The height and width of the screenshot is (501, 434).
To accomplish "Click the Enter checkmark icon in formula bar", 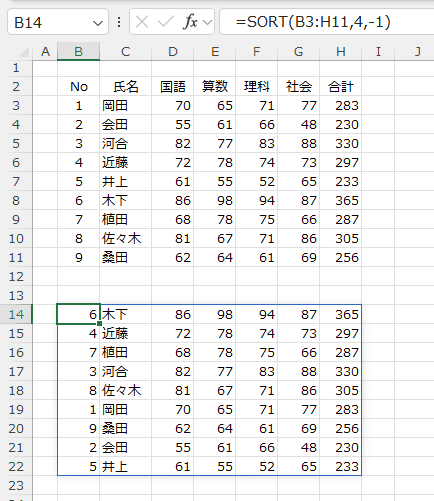I will coord(165,22).
